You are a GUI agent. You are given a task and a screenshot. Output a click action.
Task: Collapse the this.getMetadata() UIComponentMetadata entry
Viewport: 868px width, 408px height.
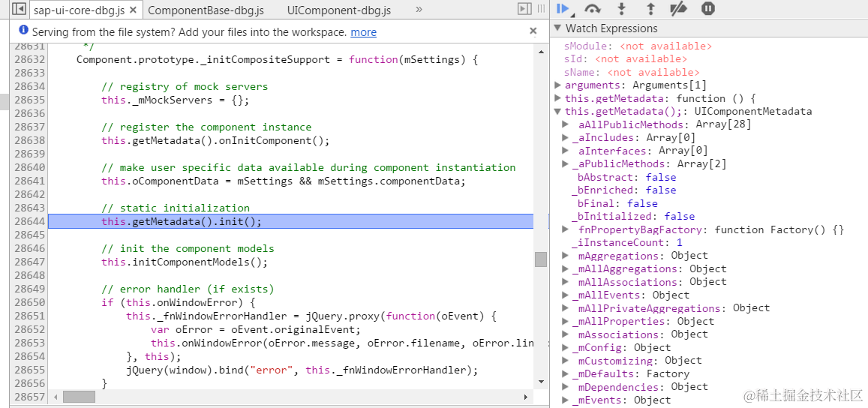click(557, 111)
